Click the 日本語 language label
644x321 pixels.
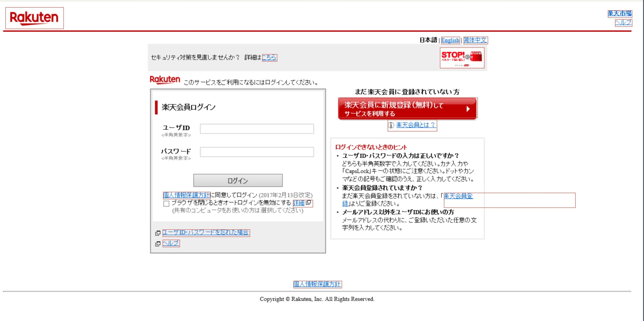click(428, 40)
